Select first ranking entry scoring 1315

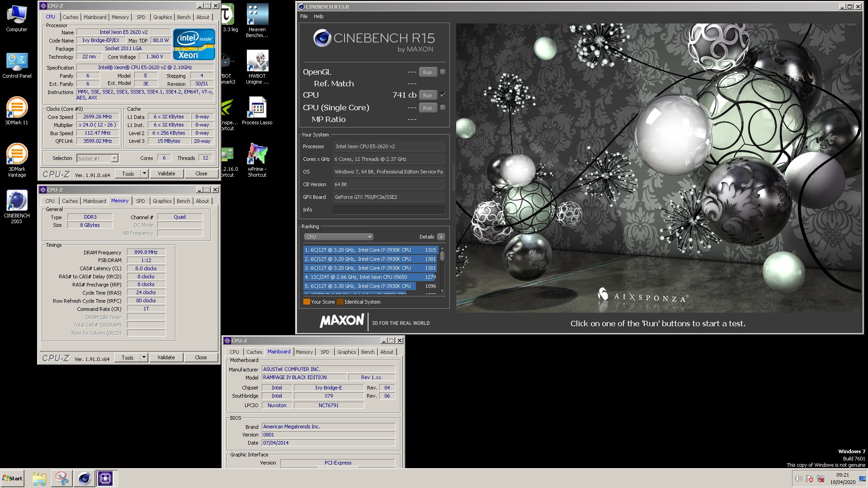[370, 250]
